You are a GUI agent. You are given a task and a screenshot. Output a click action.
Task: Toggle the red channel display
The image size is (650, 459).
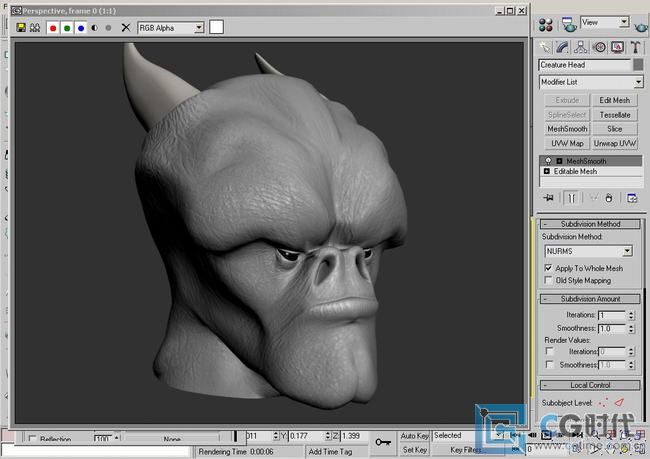[x=53, y=28]
